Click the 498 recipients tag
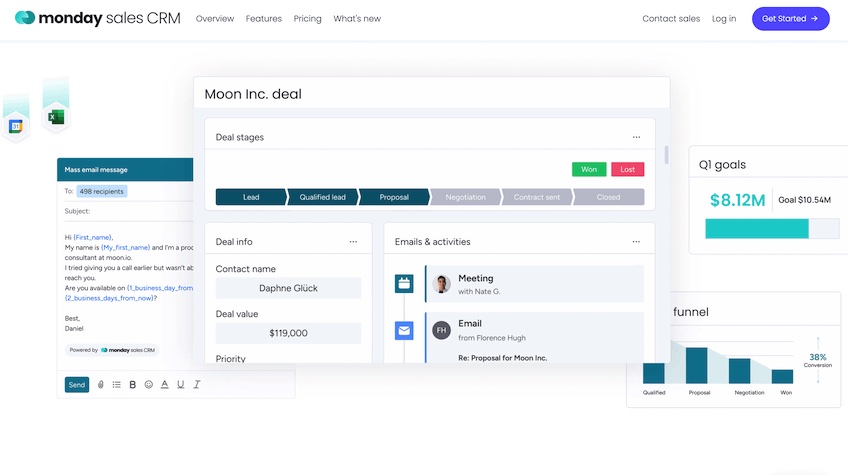Viewport: 848px width, 475px height. click(x=102, y=192)
